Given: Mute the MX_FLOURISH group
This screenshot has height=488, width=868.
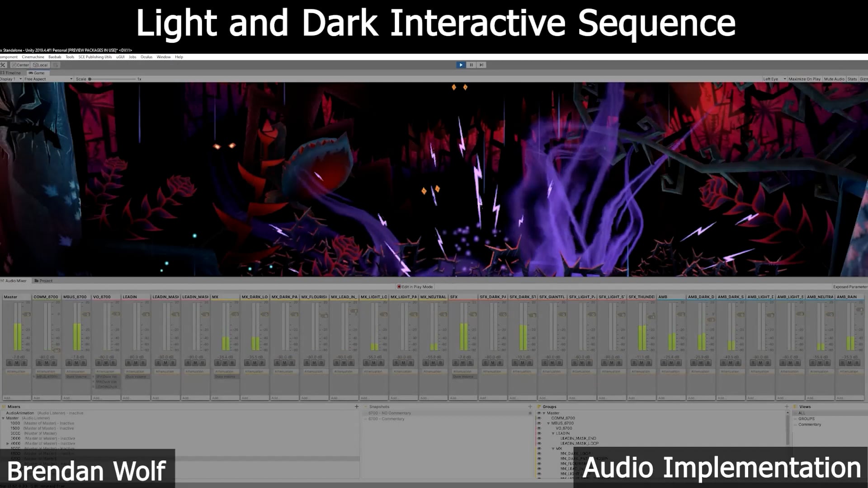Looking at the screenshot, I should point(314,363).
